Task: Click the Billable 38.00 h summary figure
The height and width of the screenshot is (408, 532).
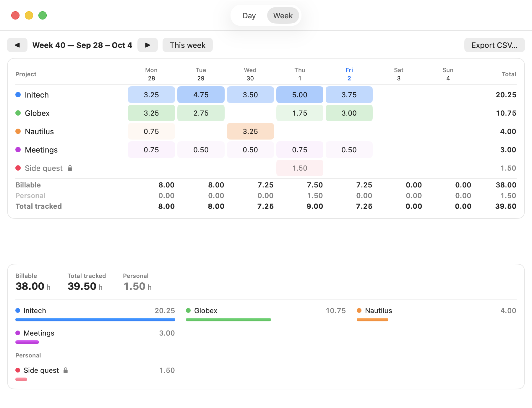Action: point(33,286)
